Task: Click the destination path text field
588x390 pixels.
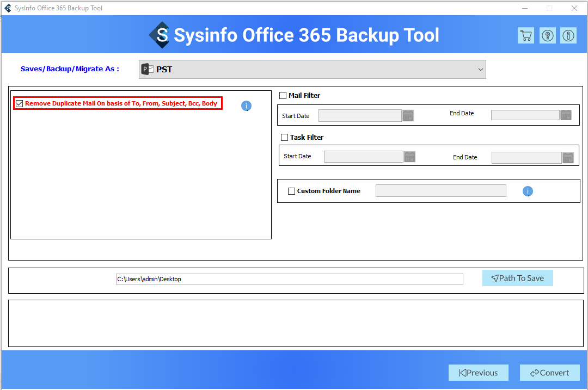Action: pyautogui.click(x=289, y=279)
